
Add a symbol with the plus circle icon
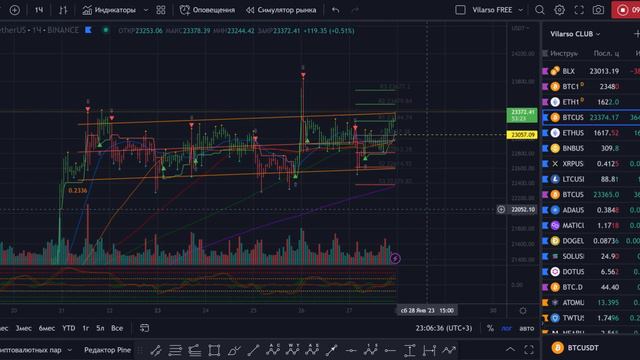15,10
